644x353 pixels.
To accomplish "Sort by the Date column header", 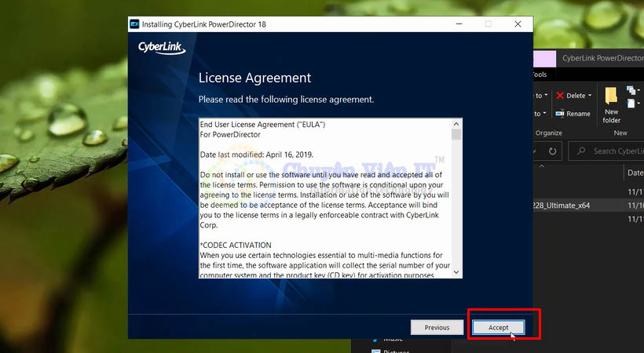I will point(635,173).
